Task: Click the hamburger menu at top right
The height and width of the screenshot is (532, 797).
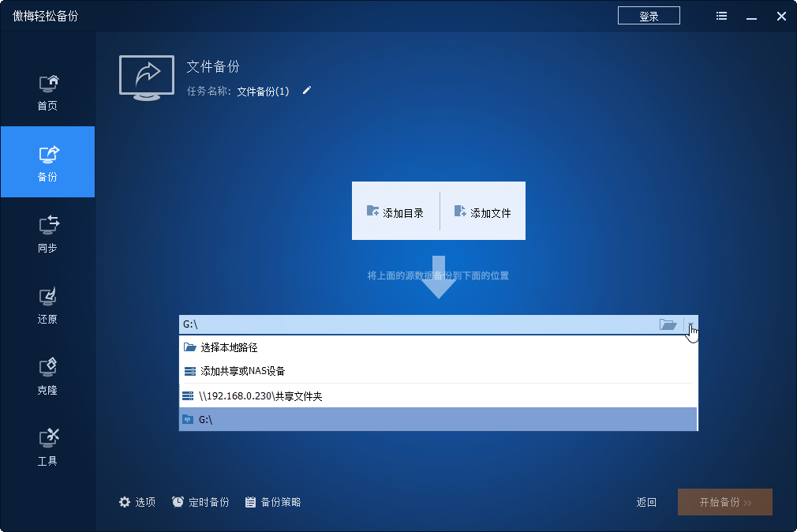Action: point(720,15)
